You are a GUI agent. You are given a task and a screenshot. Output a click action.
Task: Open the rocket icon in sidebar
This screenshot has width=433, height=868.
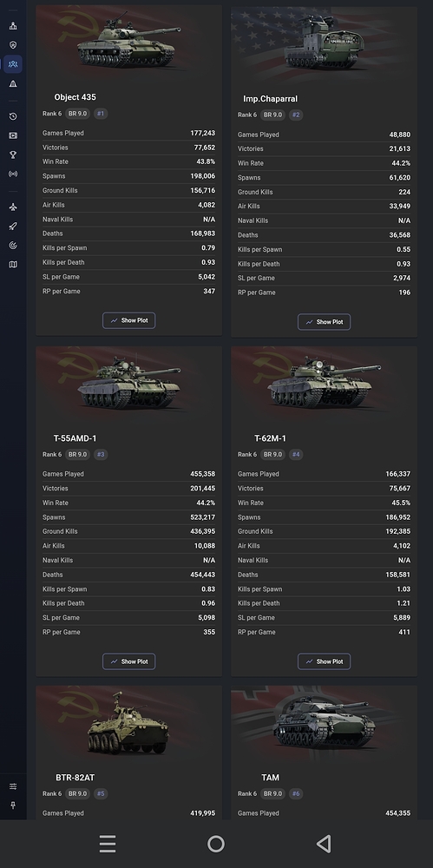pyautogui.click(x=13, y=226)
